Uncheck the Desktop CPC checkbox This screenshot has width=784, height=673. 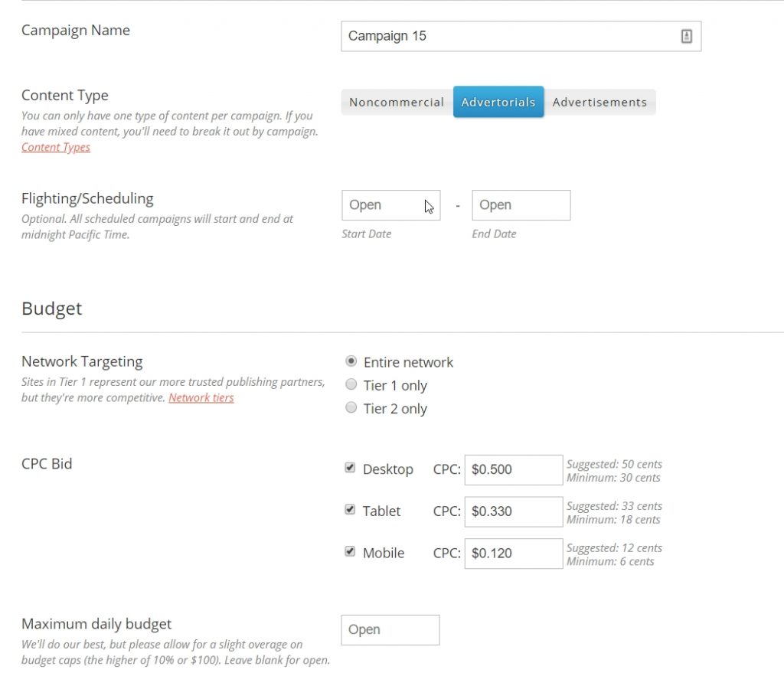pyautogui.click(x=350, y=468)
